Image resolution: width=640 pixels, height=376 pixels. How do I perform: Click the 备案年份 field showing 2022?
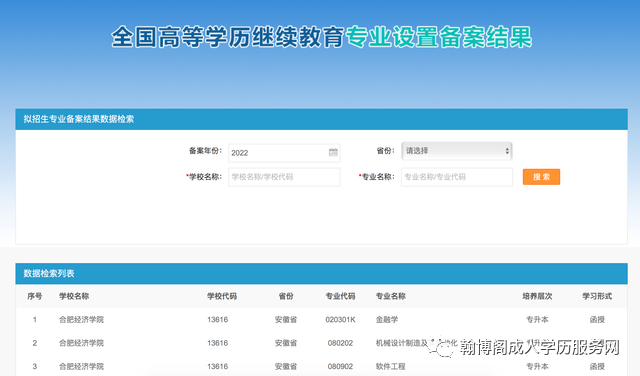click(284, 153)
